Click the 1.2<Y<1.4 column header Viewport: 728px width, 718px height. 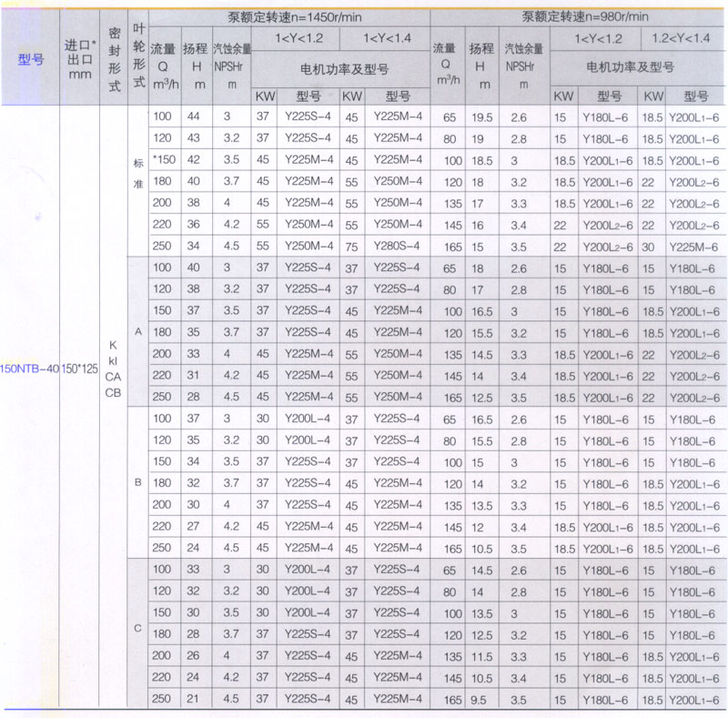pyautogui.click(x=682, y=38)
